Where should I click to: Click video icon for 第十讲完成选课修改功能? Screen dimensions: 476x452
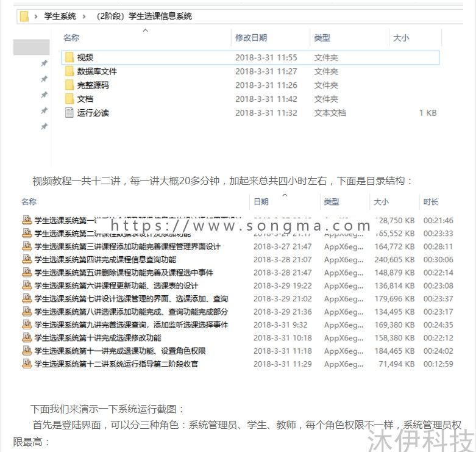tap(27, 337)
